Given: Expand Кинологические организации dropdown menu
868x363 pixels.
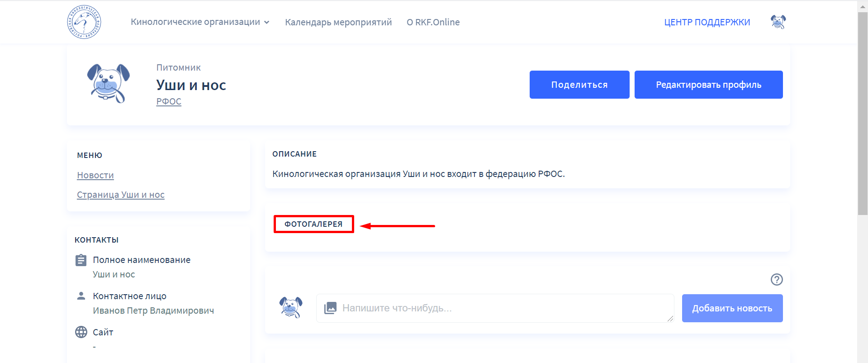Looking at the screenshot, I should point(200,22).
